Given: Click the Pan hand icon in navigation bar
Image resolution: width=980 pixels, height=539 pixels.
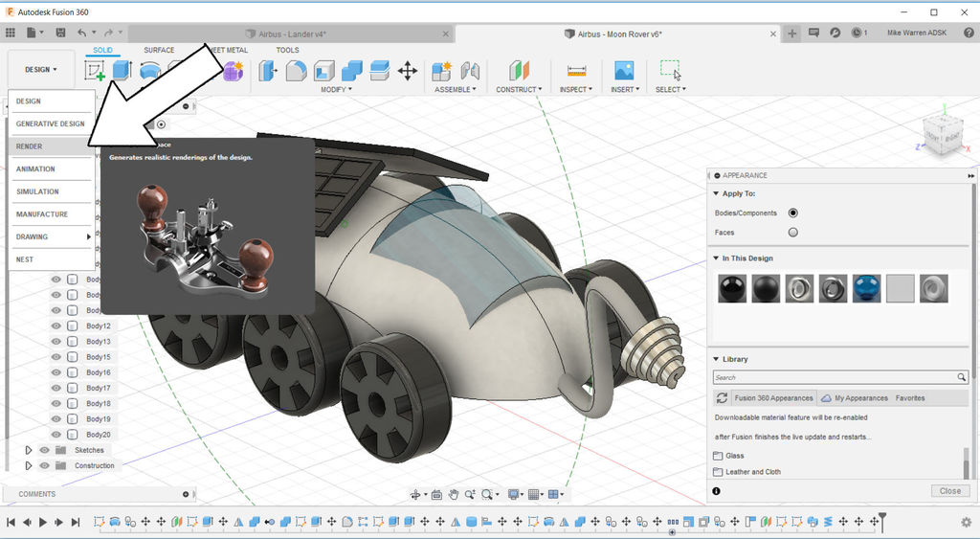Looking at the screenshot, I should [454, 495].
